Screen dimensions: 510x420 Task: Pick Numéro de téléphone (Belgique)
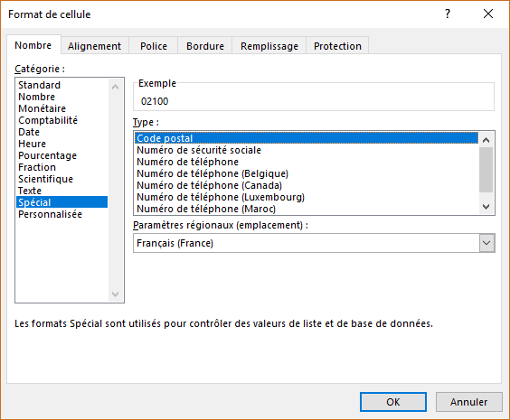[x=307, y=173]
